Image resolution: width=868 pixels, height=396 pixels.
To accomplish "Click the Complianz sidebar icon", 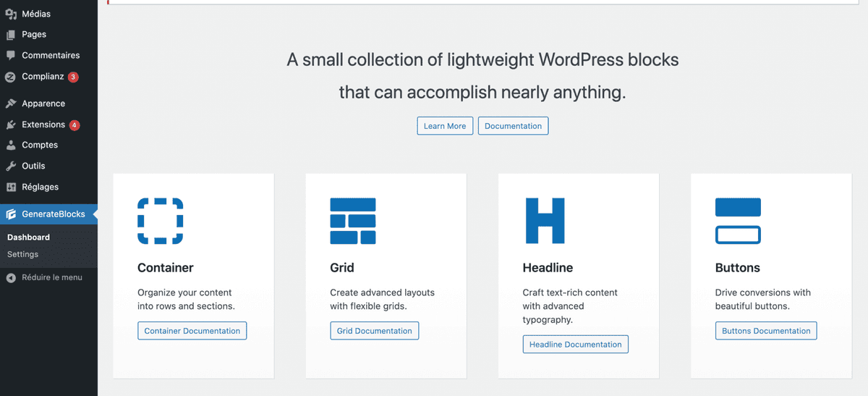I will tap(11, 77).
